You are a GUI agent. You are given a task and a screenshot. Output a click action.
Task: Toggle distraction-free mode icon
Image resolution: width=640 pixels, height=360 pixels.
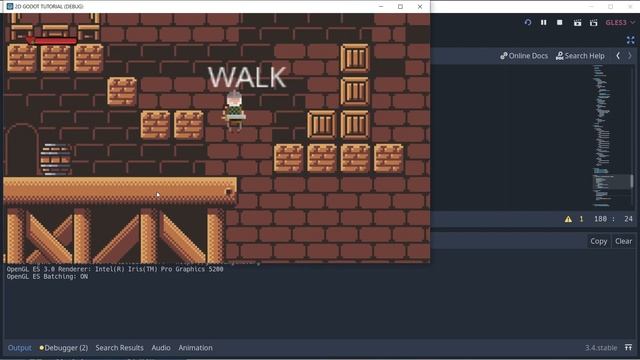[x=631, y=40]
